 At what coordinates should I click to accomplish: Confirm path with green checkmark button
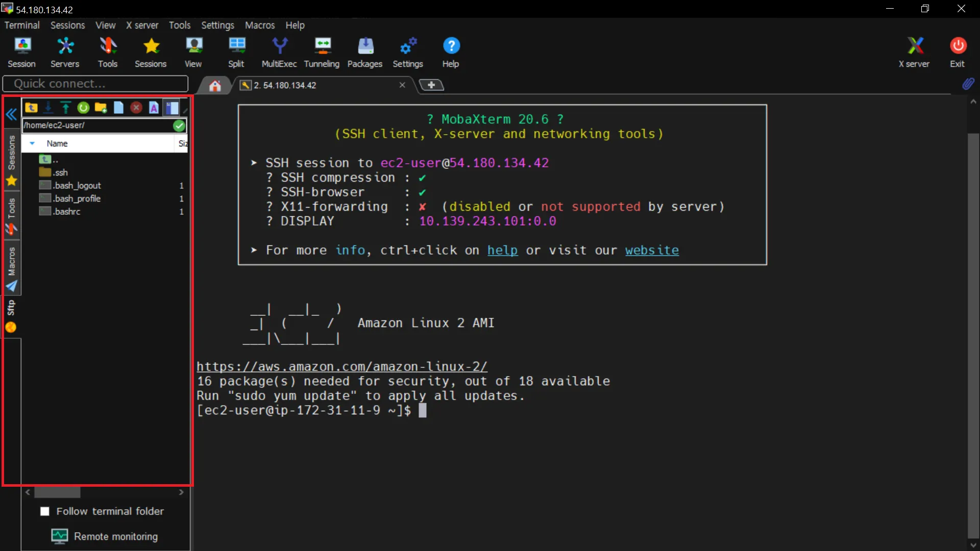point(179,126)
